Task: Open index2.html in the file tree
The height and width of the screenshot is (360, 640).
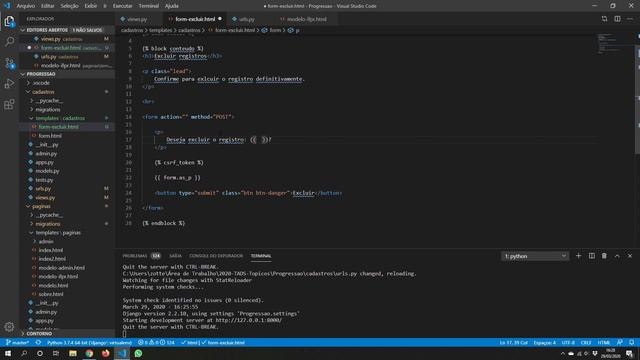Action: click(67, 259)
